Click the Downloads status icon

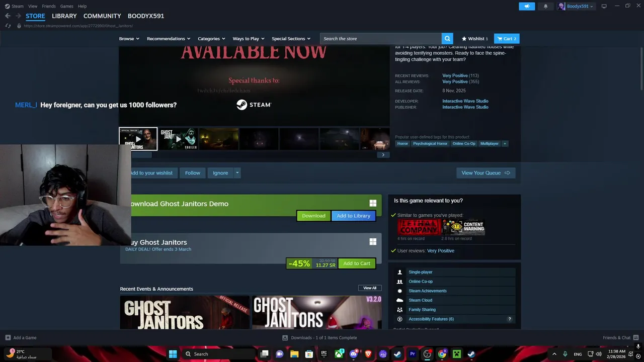point(285,338)
